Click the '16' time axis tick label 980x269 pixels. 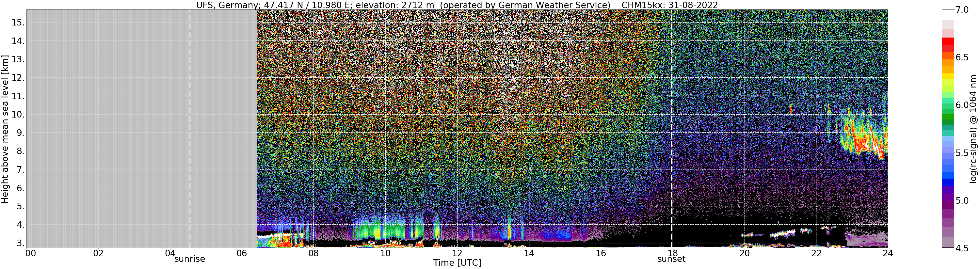601,253
